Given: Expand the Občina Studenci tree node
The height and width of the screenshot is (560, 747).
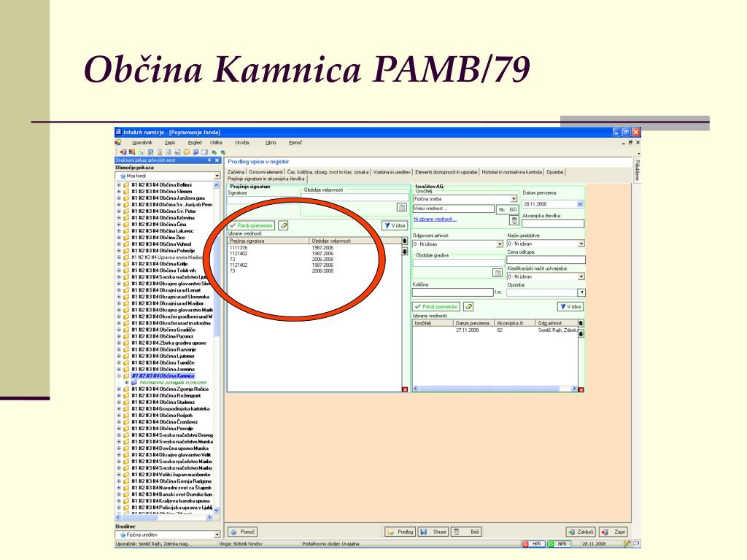Looking at the screenshot, I should [119, 402].
